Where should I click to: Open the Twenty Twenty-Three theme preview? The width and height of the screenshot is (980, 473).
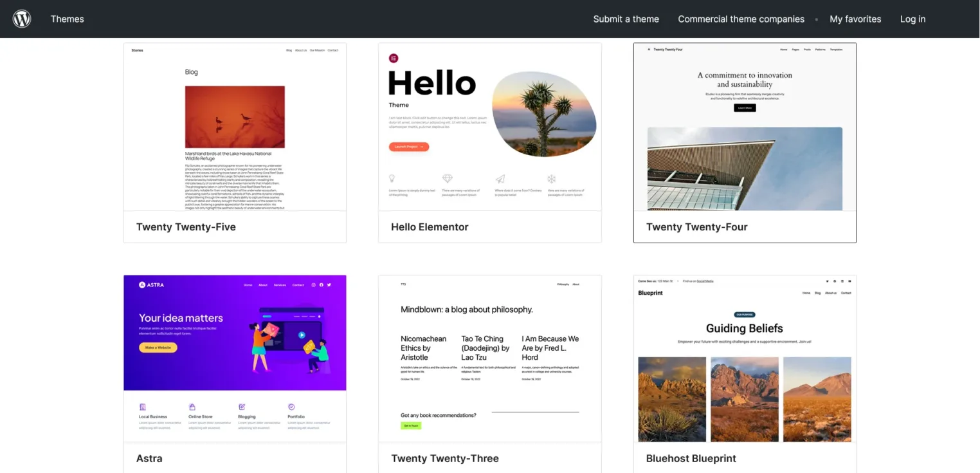point(489,358)
